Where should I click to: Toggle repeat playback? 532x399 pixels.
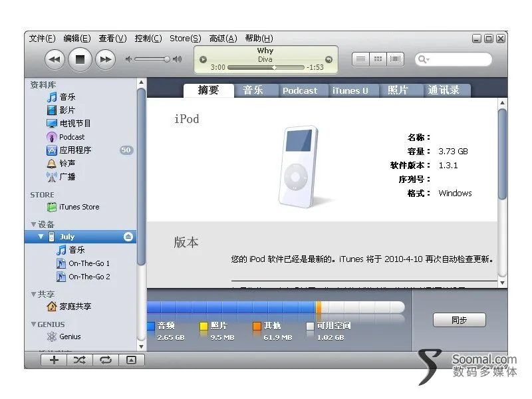pos(106,360)
